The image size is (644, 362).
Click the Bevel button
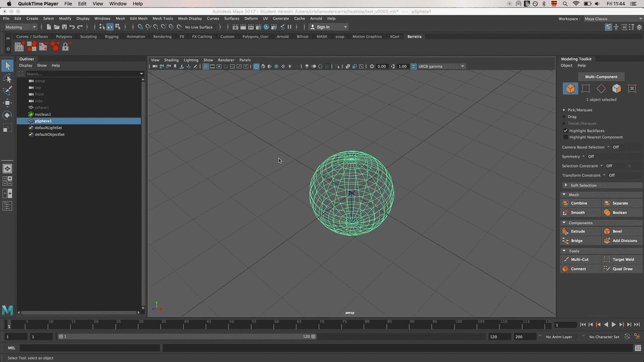tap(622, 231)
